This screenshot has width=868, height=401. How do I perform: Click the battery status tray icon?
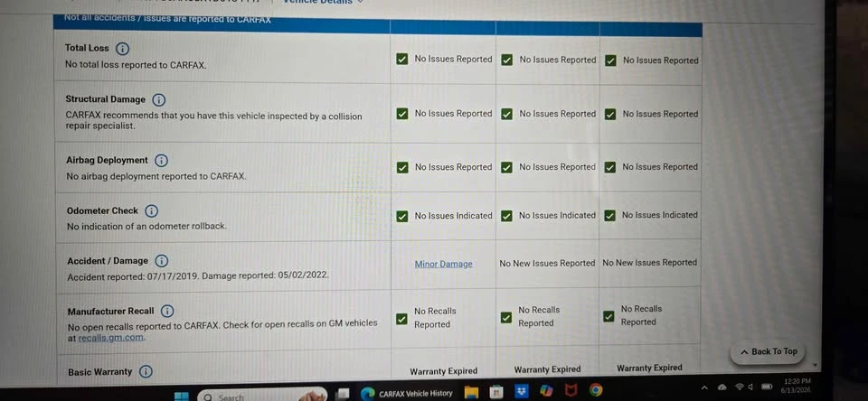pos(768,386)
